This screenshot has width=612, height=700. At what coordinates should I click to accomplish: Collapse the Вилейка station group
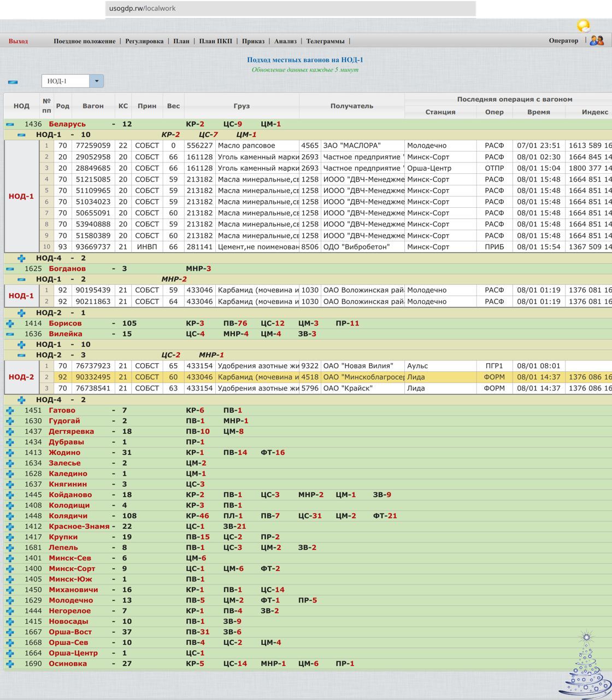point(10,334)
